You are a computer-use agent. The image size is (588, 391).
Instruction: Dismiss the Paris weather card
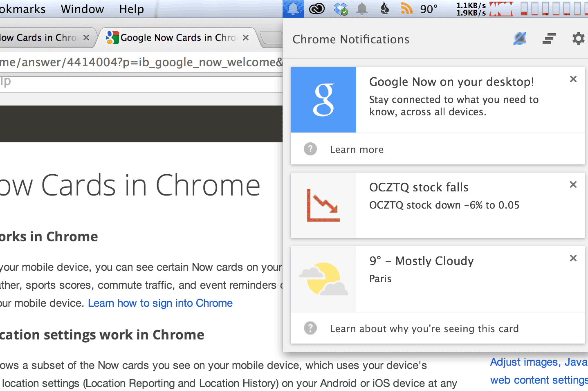(x=573, y=258)
